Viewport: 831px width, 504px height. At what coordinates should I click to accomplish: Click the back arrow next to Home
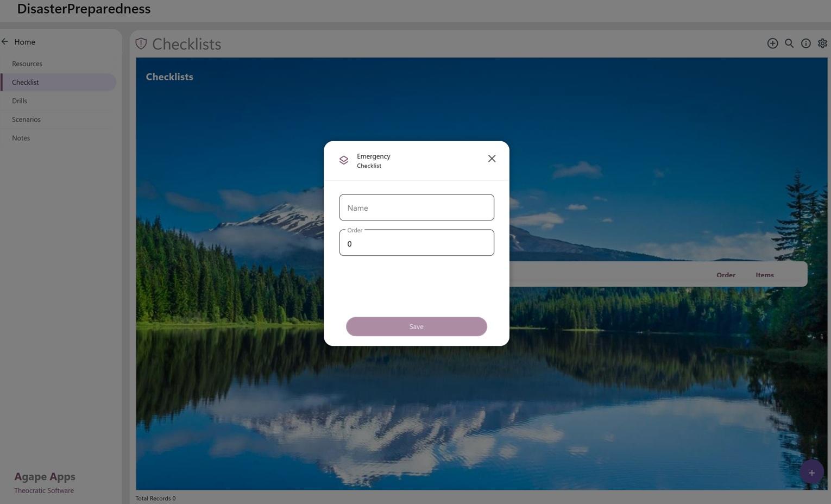click(x=5, y=42)
